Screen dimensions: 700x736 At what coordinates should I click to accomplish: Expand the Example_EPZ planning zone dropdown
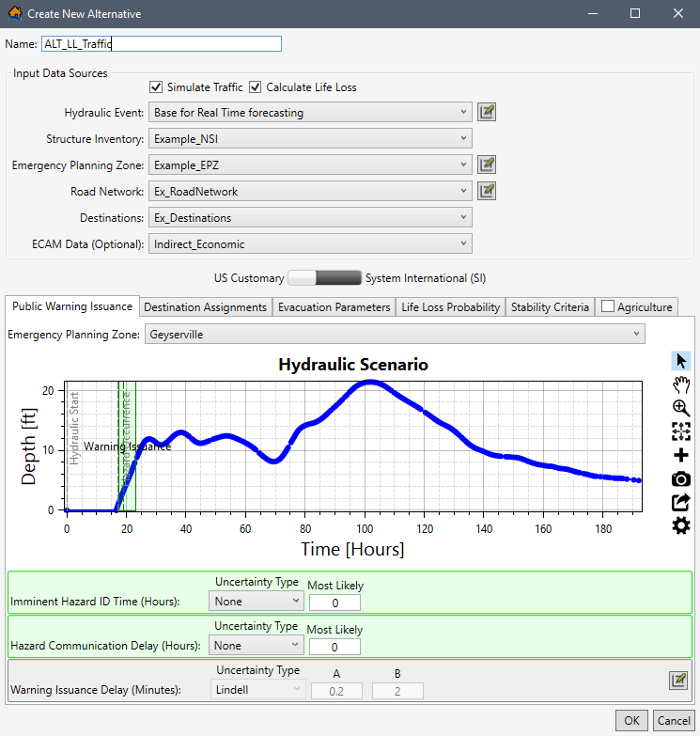coord(310,164)
